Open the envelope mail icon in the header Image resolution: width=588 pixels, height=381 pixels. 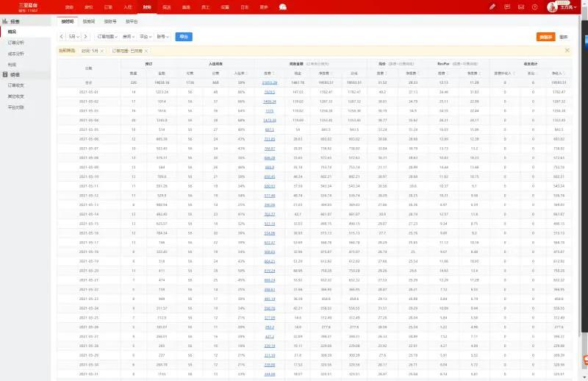tap(521, 7)
